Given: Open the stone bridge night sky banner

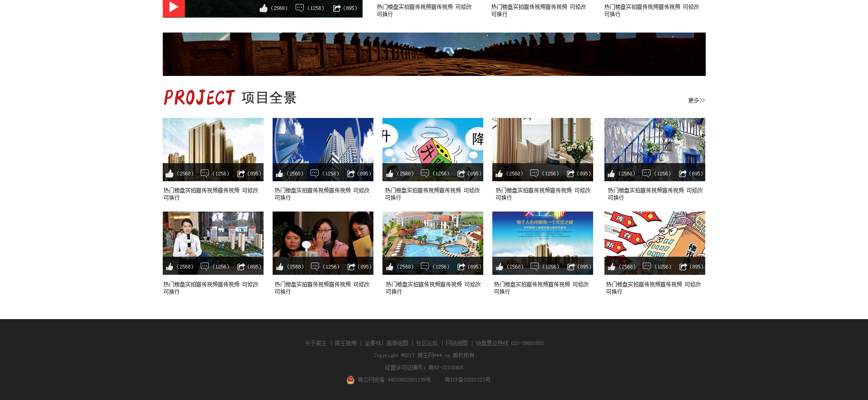Looking at the screenshot, I should pos(434,54).
